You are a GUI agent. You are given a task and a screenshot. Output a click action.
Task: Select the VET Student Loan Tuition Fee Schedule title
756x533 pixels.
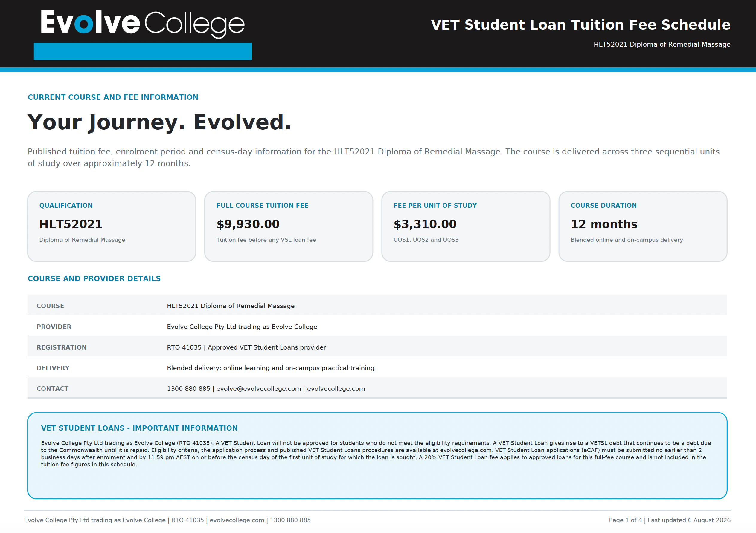pyautogui.click(x=580, y=25)
